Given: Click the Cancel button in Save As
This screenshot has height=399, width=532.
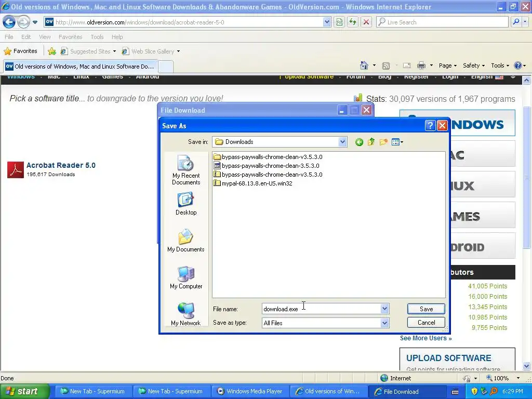Looking at the screenshot, I should (x=426, y=322).
